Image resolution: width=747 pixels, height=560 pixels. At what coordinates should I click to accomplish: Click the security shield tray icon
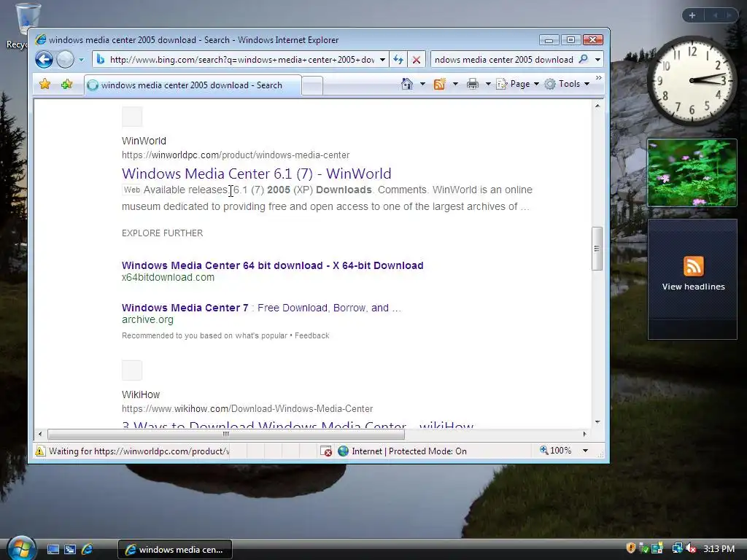[x=631, y=548]
